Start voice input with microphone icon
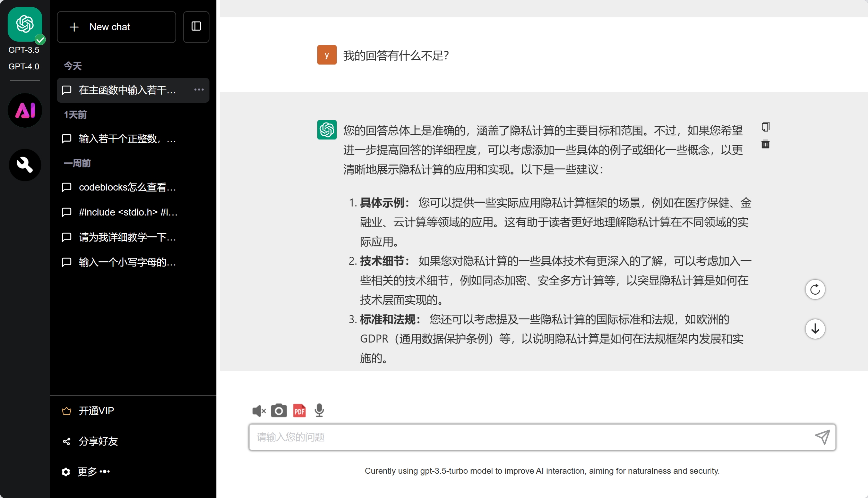The height and width of the screenshot is (498, 868). (319, 411)
